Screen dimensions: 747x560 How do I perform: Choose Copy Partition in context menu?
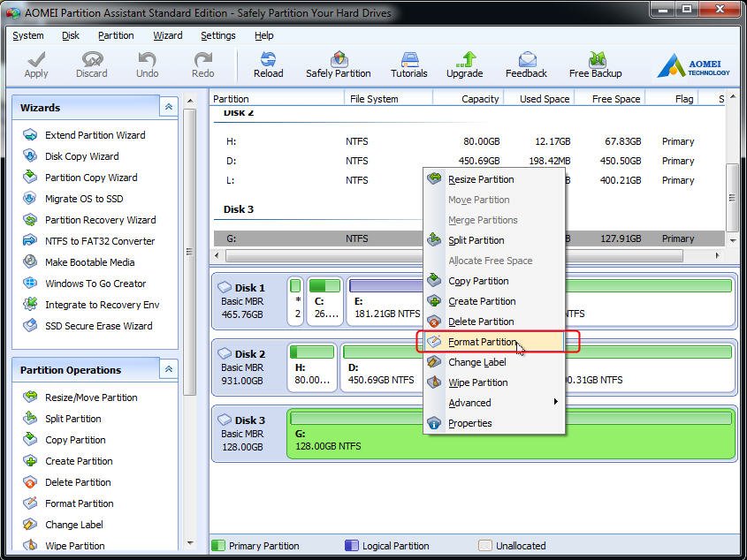(493, 281)
